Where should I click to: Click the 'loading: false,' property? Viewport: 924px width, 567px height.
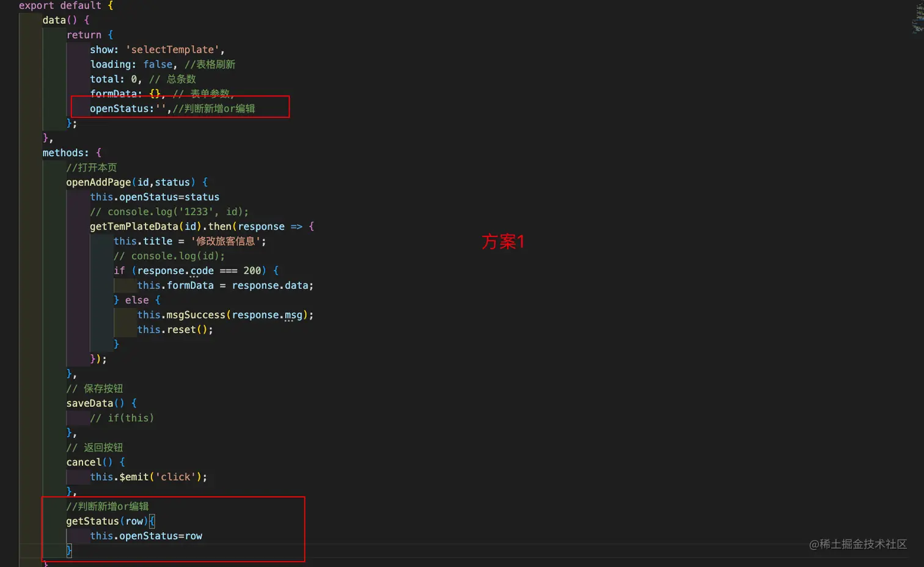[x=134, y=64]
